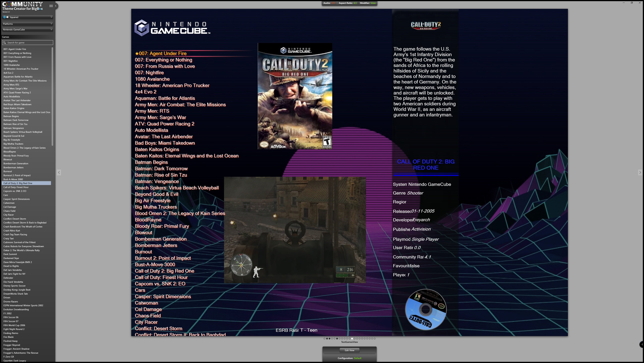Image resolution: width=644 pixels, height=363 pixels.
Task: Open the Squared theme dropdown
Action: (x=28, y=17)
